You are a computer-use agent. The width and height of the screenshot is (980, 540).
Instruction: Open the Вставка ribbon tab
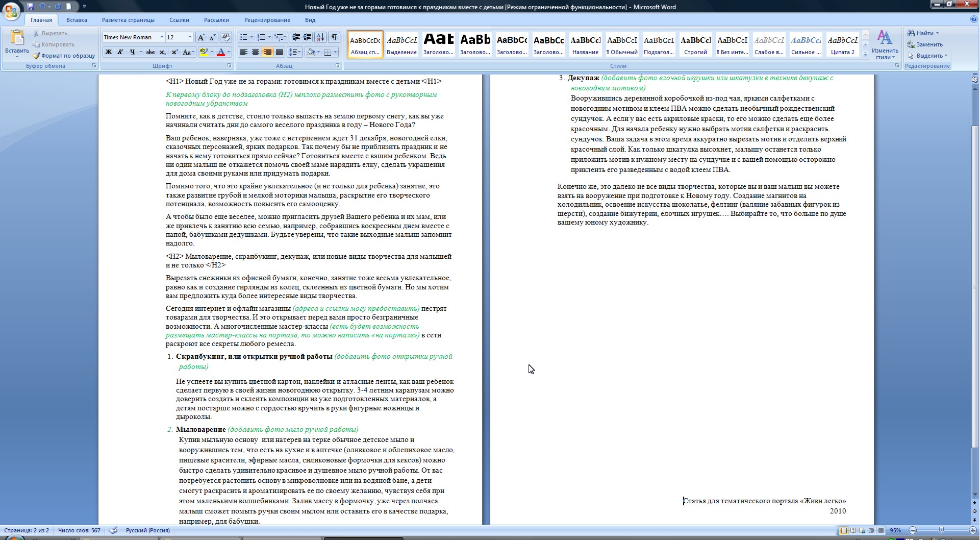coord(77,20)
